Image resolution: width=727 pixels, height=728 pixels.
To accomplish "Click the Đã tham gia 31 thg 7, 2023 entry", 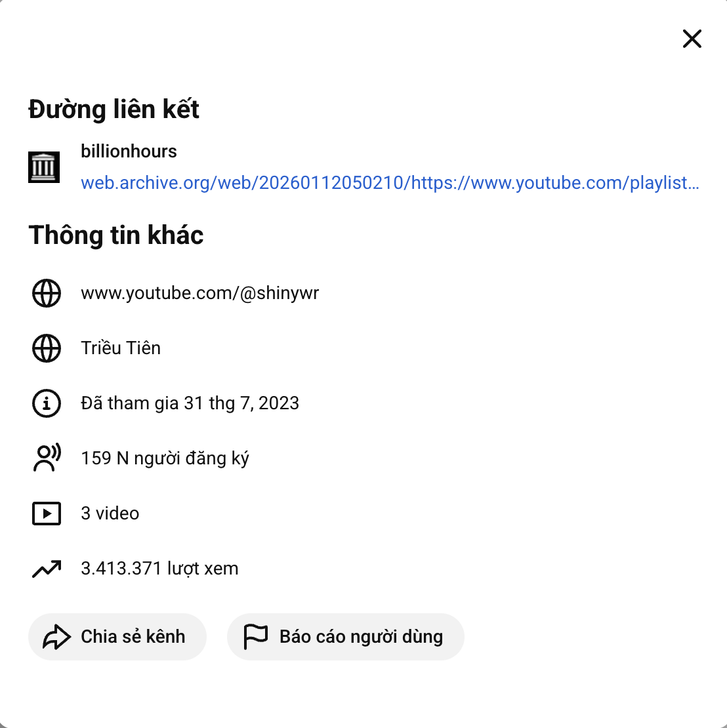I will (x=190, y=403).
